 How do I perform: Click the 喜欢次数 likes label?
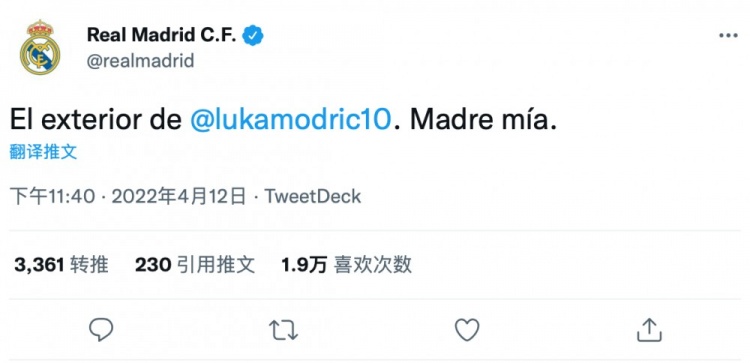pos(373,264)
